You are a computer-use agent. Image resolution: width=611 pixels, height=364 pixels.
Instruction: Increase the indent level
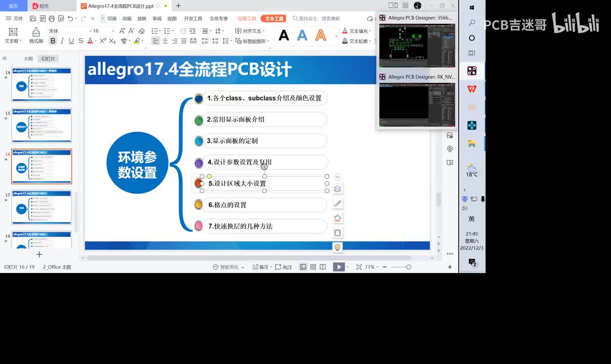coord(194,31)
